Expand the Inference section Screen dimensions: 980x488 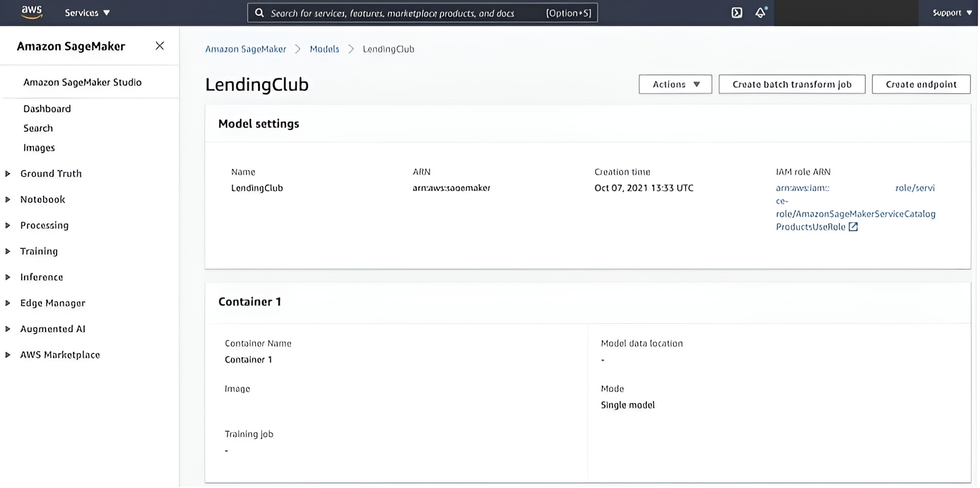(8, 277)
